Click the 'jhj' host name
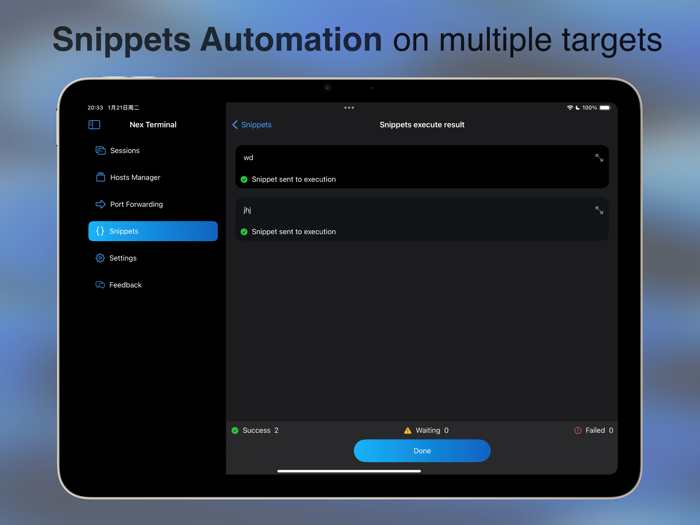Image resolution: width=700 pixels, height=525 pixels. [x=247, y=210]
